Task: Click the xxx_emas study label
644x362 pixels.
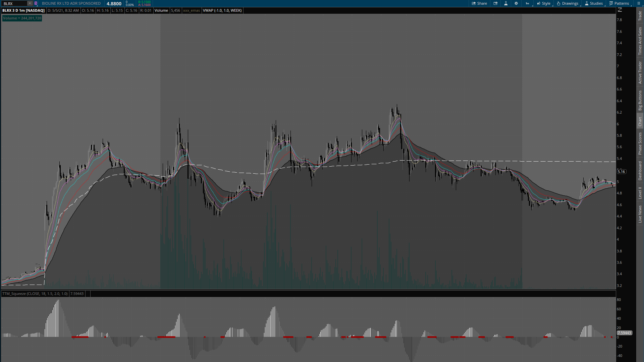Action: pyautogui.click(x=192, y=10)
